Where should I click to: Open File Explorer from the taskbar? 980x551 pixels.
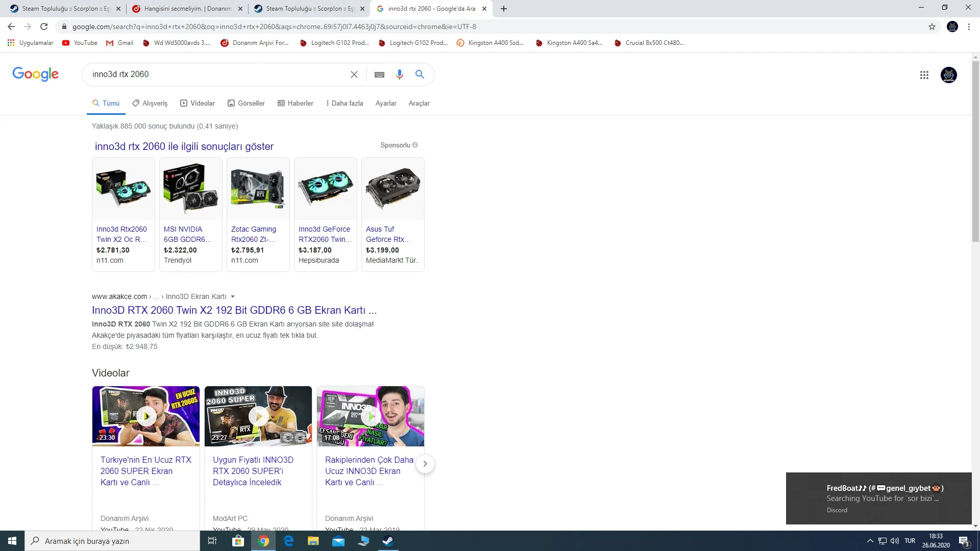313,541
